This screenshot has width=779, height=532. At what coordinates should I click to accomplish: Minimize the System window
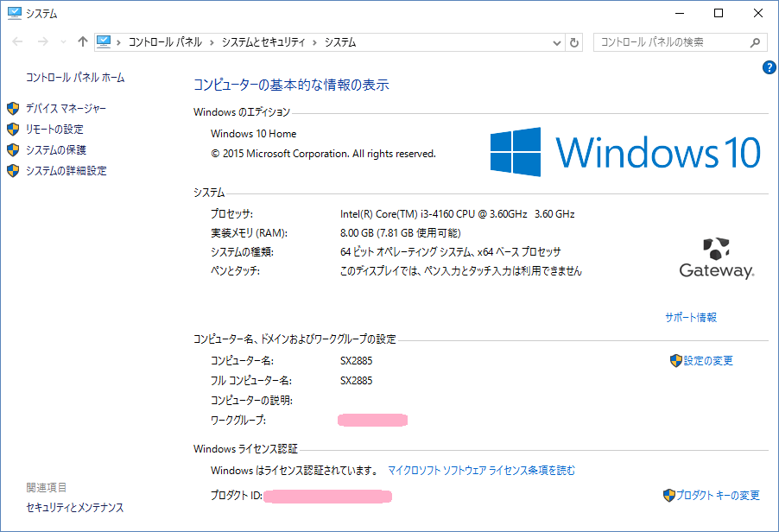(x=680, y=14)
